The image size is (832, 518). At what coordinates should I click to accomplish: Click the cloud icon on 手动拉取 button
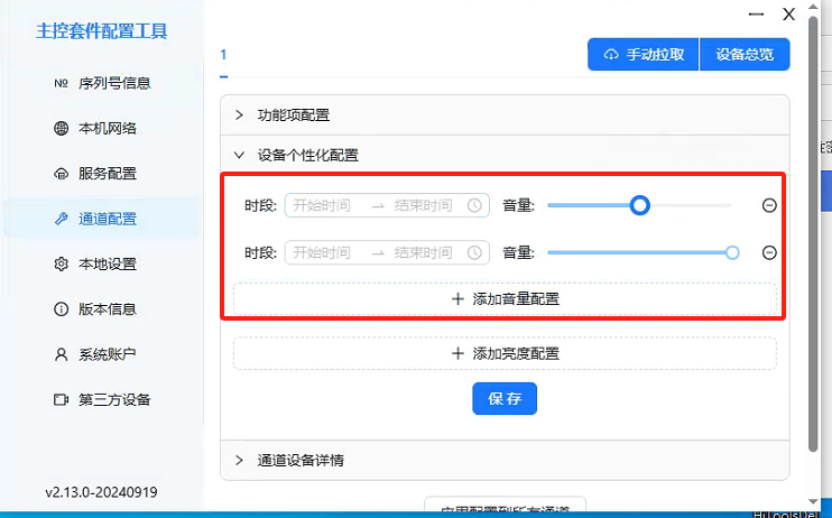(611, 55)
